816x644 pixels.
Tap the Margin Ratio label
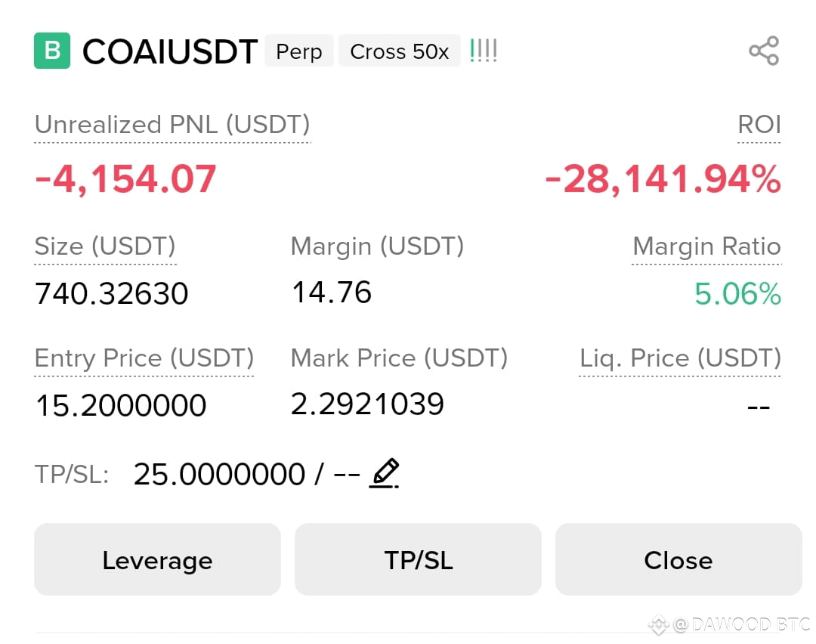click(x=706, y=246)
